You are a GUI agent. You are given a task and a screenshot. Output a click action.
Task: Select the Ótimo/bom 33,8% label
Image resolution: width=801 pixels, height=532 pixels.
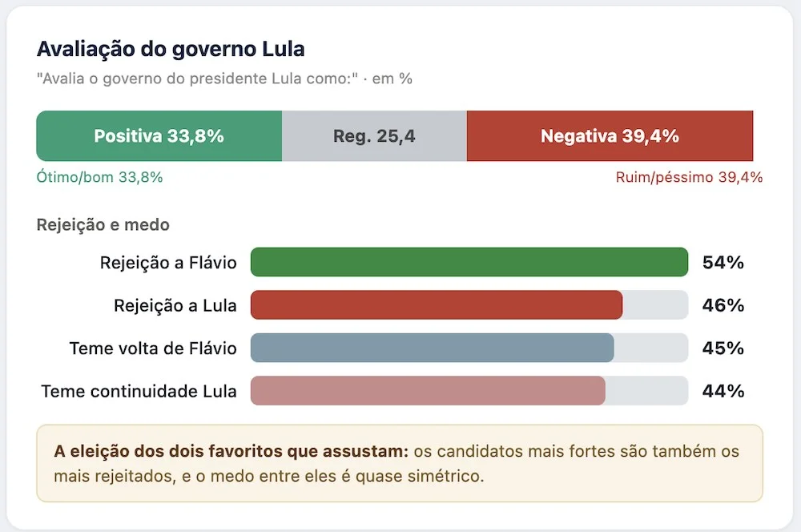[99, 177]
